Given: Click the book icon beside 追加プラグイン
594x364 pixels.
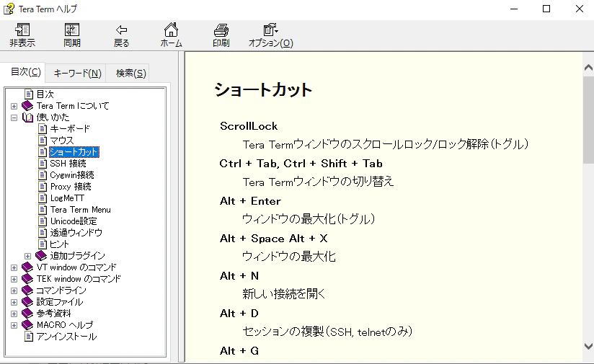Looking at the screenshot, I should [x=41, y=256].
